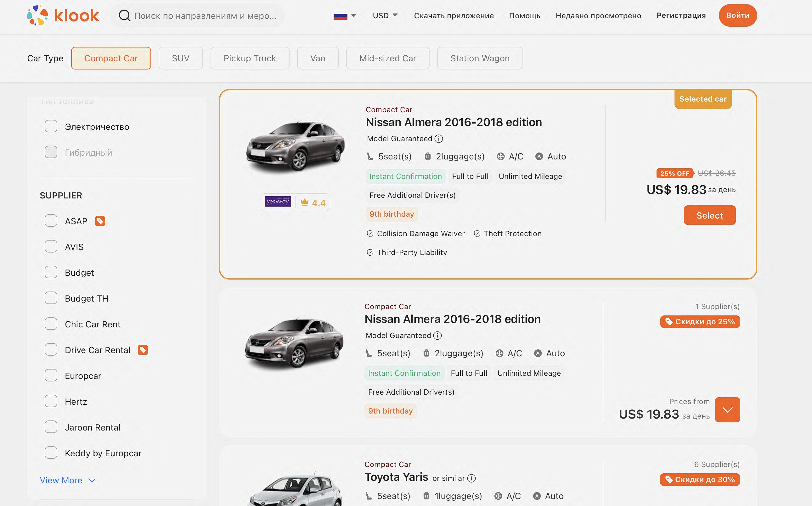
Task: Click the promo tag icon next to ASAP
Action: (x=100, y=221)
